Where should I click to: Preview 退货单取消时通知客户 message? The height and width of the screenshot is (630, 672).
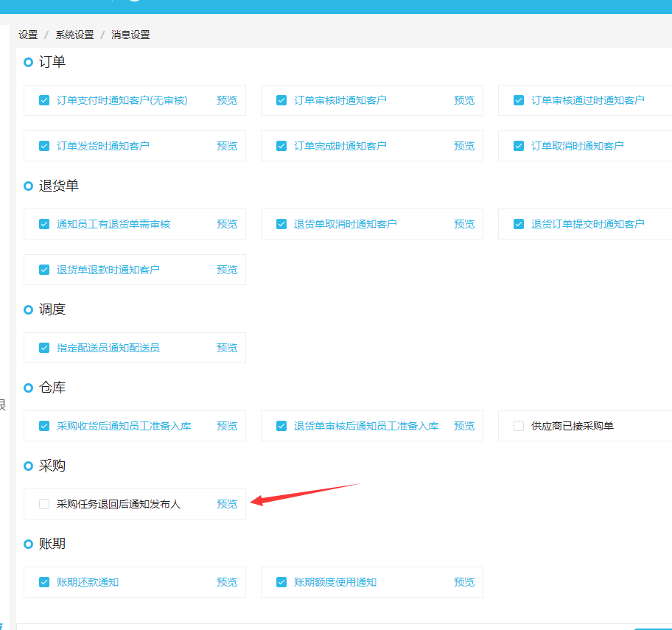(464, 224)
